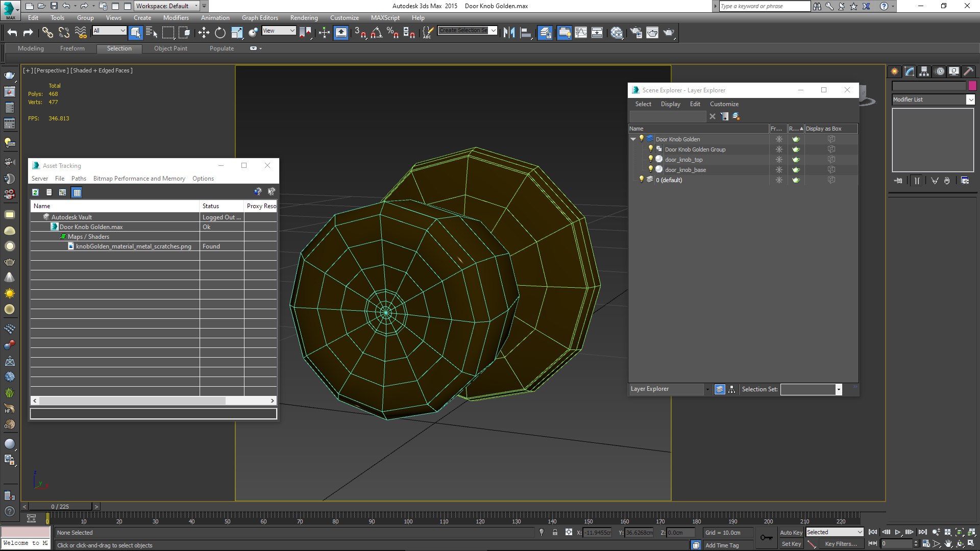Screen dimensions: 980x551
Task: Open the Material Editor icon
Action: 617,33
